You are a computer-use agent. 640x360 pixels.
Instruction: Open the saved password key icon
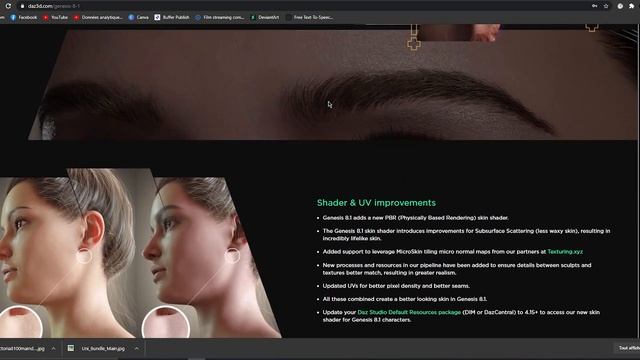(595, 6)
